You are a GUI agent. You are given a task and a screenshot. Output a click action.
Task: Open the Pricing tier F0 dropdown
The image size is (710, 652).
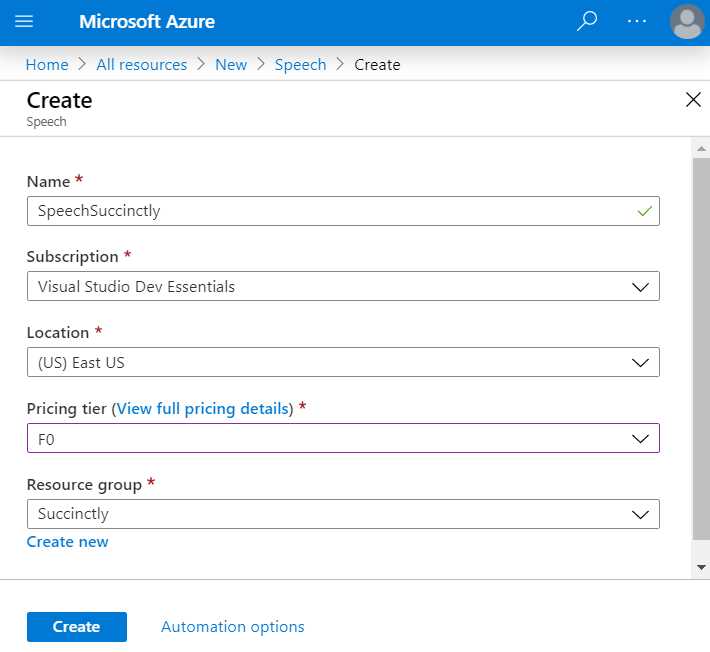point(343,438)
